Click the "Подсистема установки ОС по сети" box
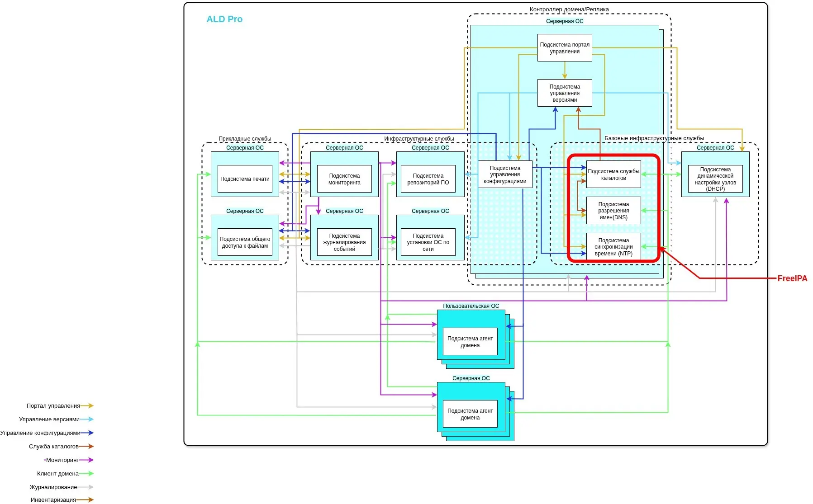The height and width of the screenshot is (504, 813). 428,242
